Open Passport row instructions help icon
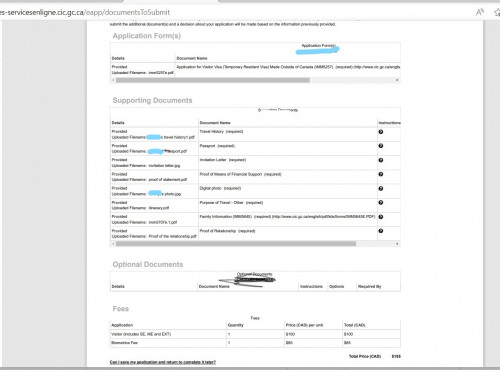This screenshot has width=500, height=370. click(x=381, y=146)
